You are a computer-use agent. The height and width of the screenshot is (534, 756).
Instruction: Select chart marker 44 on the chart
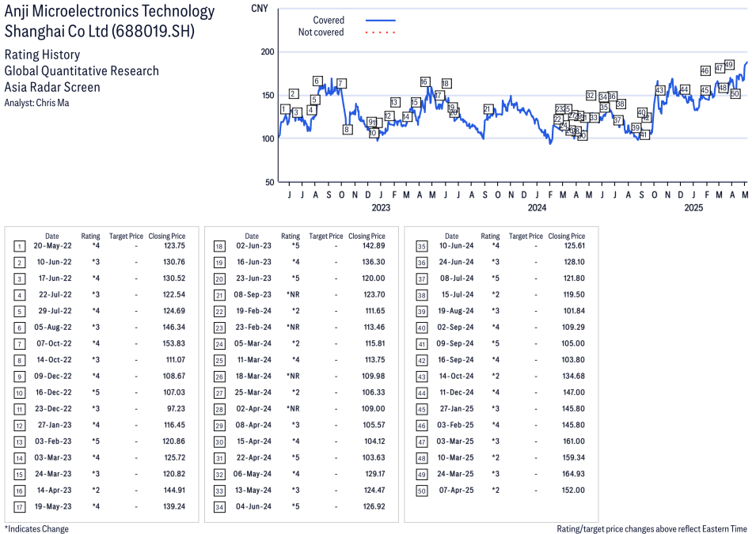tap(684, 89)
